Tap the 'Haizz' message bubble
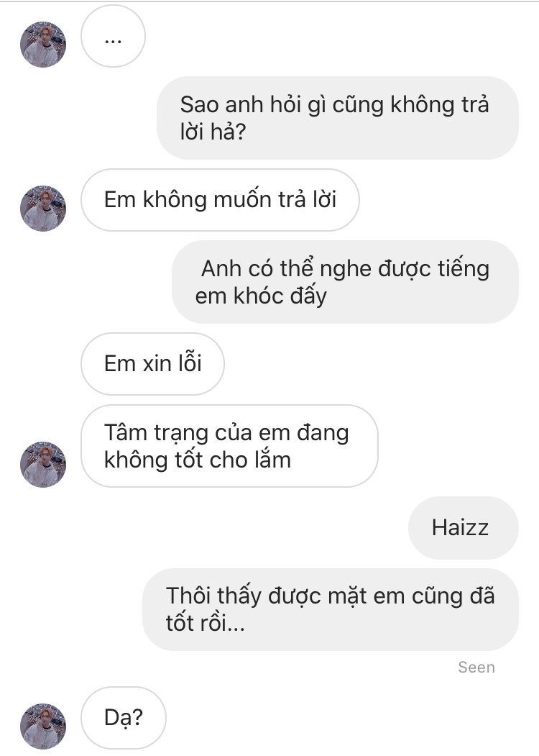 (464, 528)
